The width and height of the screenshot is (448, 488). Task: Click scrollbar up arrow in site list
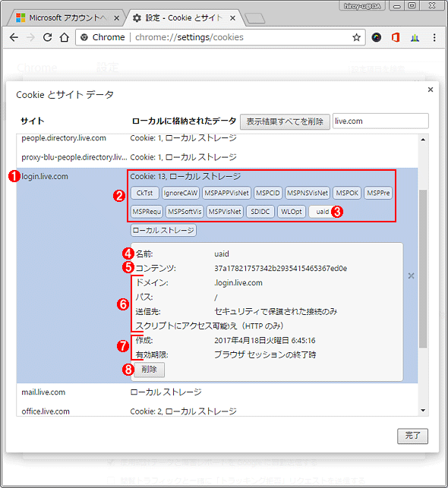tap(423, 140)
